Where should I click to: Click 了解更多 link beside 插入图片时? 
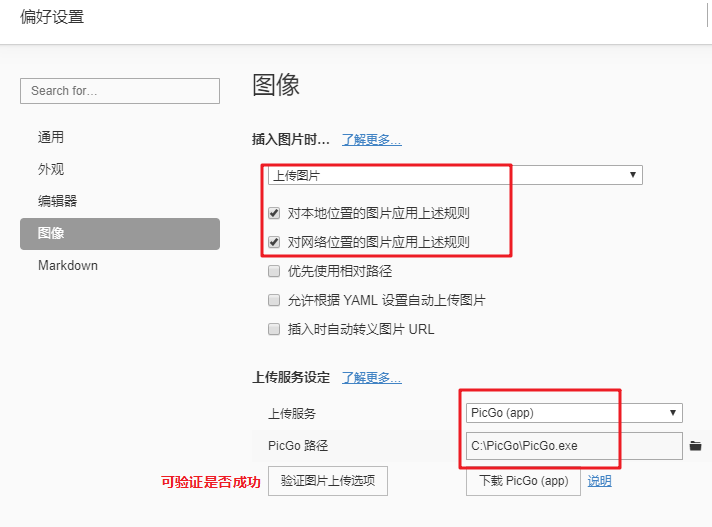point(371,140)
